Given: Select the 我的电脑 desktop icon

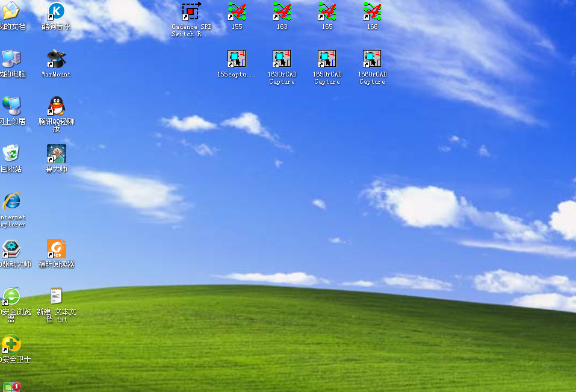Looking at the screenshot, I should coord(11,59).
